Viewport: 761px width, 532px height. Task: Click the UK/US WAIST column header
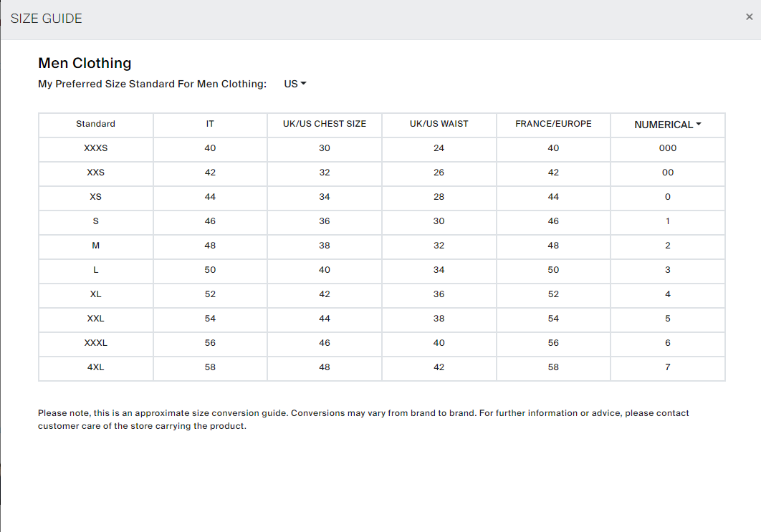(x=439, y=124)
